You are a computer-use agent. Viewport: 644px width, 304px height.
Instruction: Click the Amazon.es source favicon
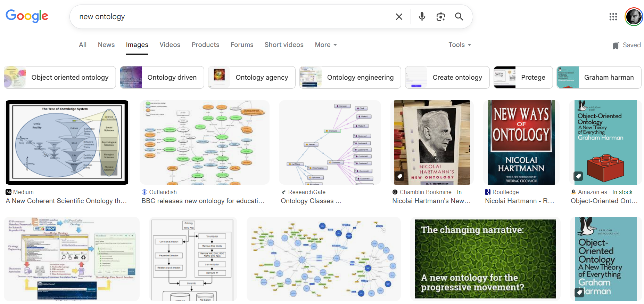tap(573, 192)
